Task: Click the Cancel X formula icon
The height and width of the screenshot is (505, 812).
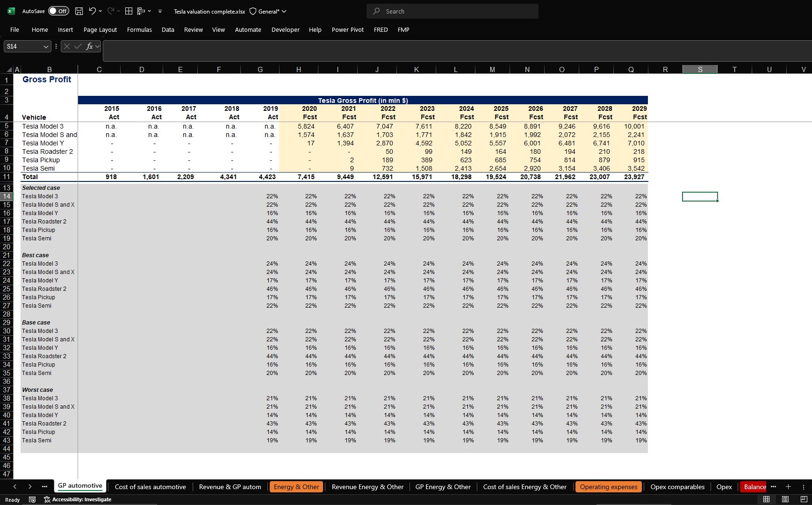Action: [x=67, y=46]
